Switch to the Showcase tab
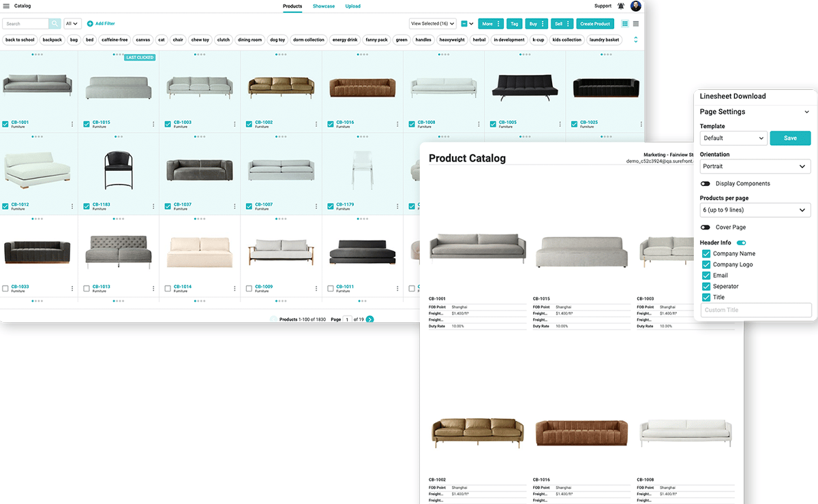The width and height of the screenshot is (818, 504). (x=323, y=6)
